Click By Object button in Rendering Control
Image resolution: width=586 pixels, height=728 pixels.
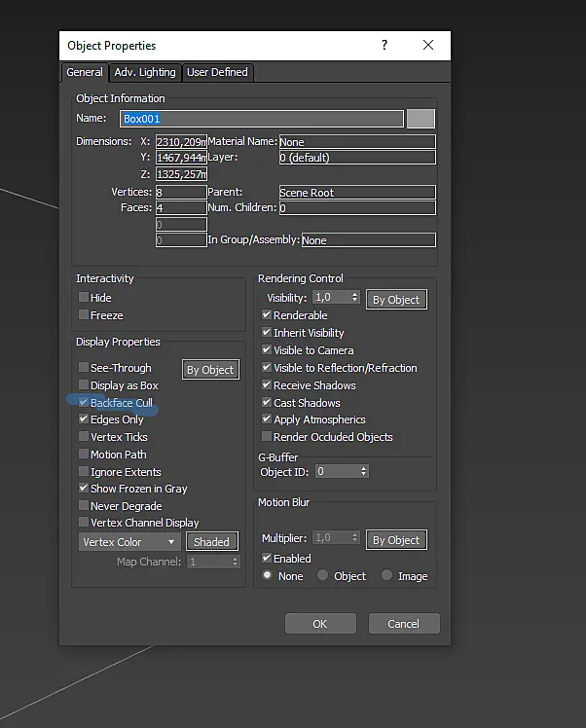click(396, 300)
